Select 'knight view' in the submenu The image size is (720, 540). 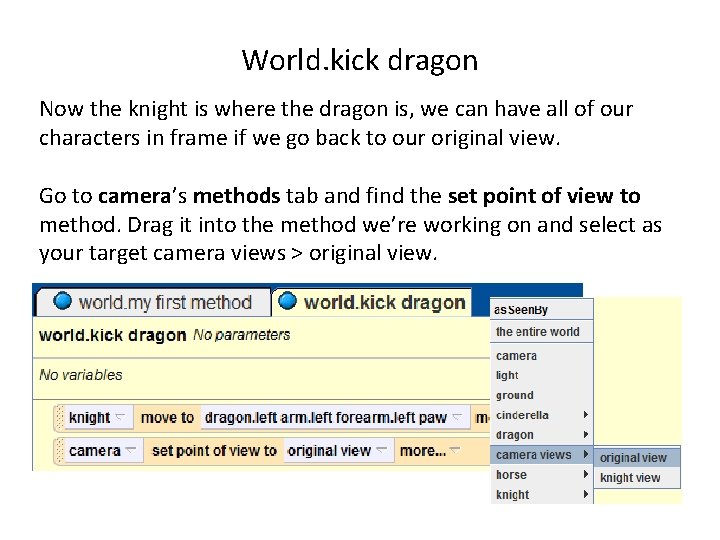tap(637, 478)
